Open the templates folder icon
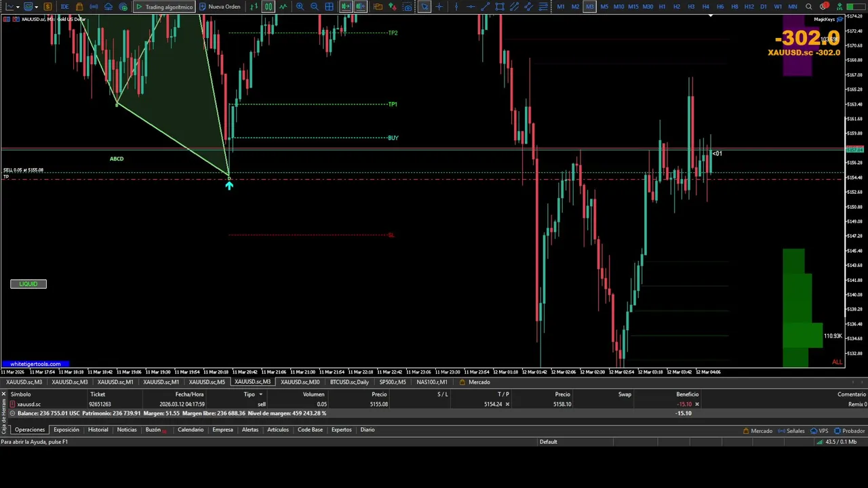Viewport: 868px width, 488px height. pyautogui.click(x=378, y=7)
